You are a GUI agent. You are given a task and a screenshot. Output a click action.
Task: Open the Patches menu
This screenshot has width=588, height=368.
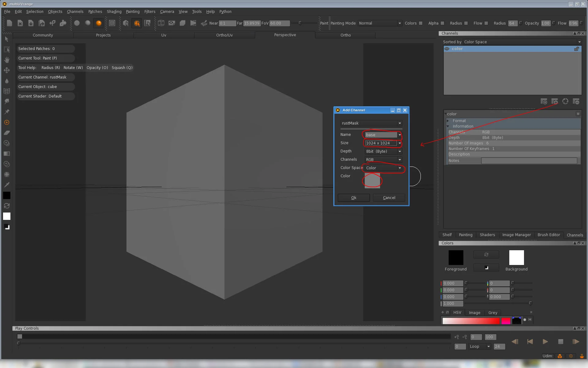click(x=95, y=12)
